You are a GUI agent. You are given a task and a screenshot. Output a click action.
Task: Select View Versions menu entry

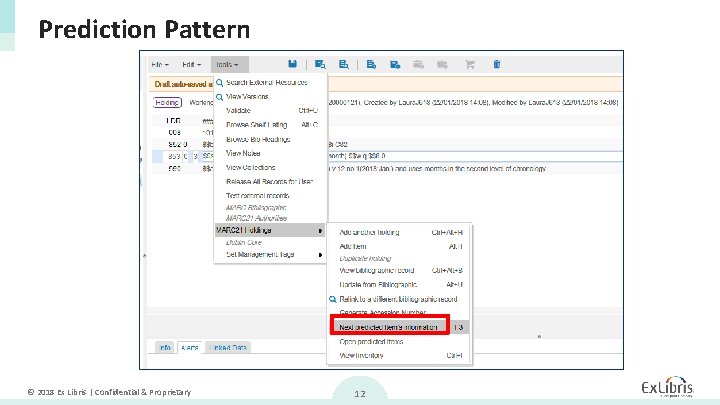[x=247, y=97]
